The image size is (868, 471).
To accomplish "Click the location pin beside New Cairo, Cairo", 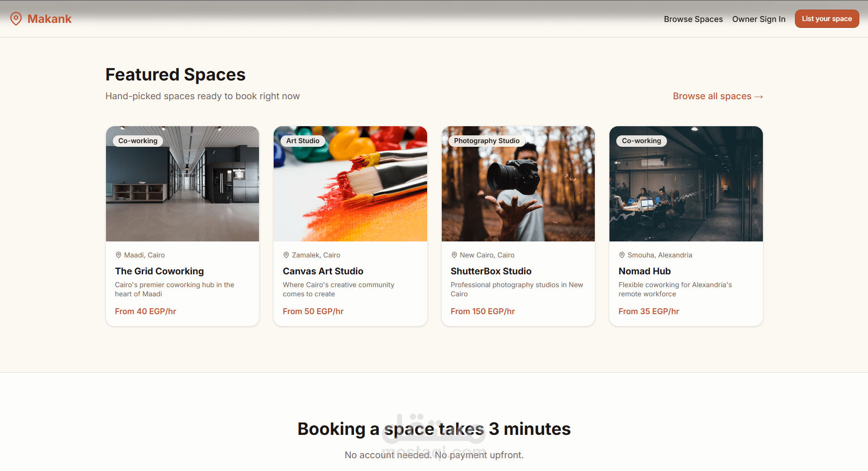I will tap(454, 255).
